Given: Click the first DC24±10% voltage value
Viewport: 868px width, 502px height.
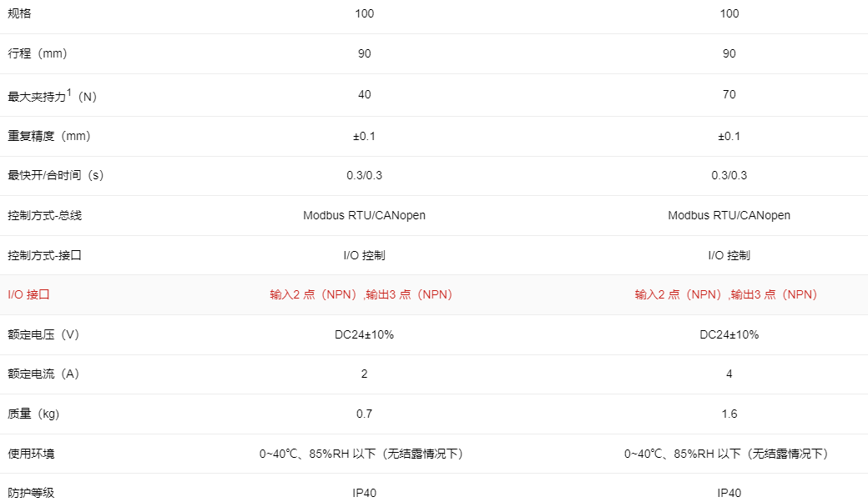Looking at the screenshot, I should click(x=364, y=334).
